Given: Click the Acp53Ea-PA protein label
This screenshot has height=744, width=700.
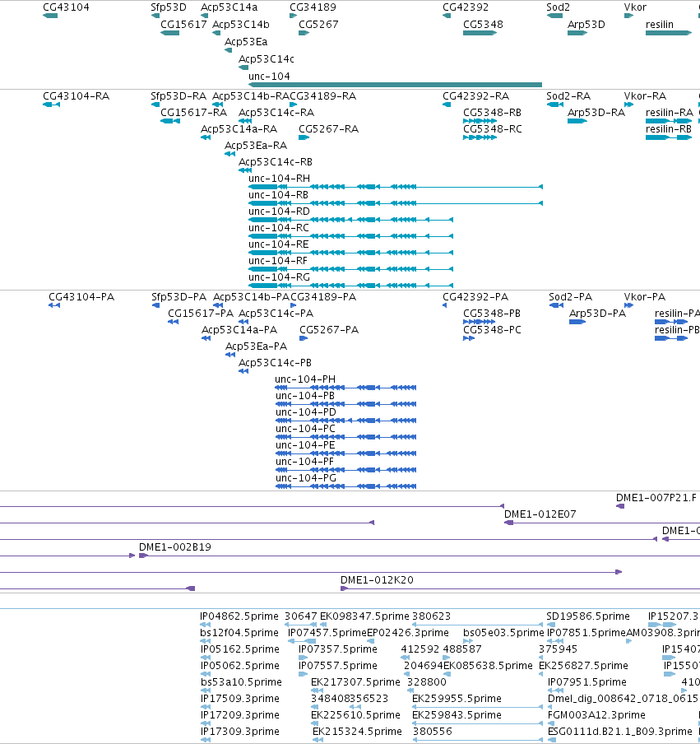Looking at the screenshot, I should click(x=256, y=346).
